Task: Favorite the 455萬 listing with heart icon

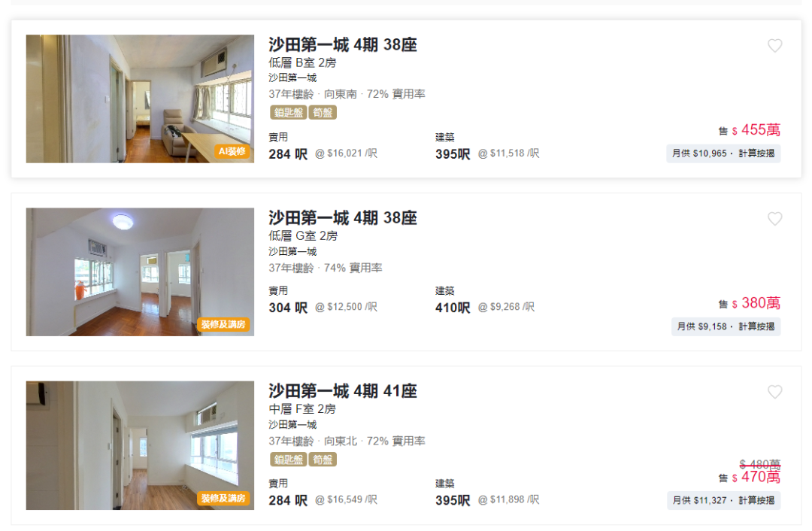Action: pyautogui.click(x=774, y=46)
